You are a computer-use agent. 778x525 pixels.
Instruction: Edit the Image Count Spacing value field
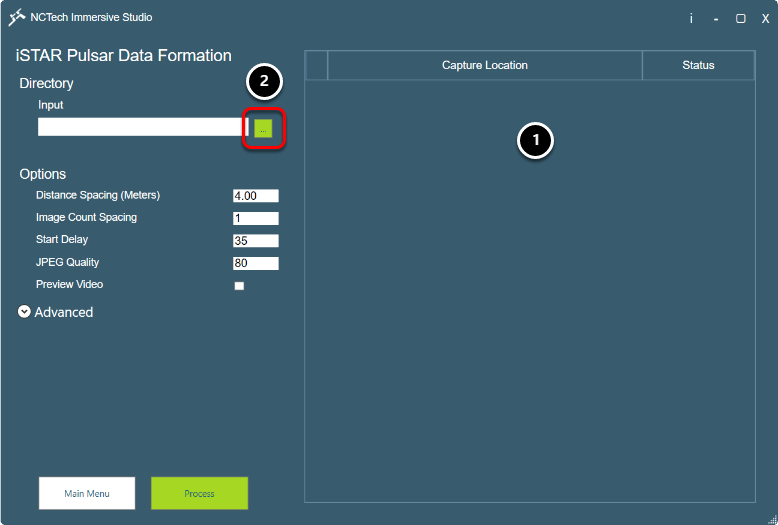tap(256, 218)
